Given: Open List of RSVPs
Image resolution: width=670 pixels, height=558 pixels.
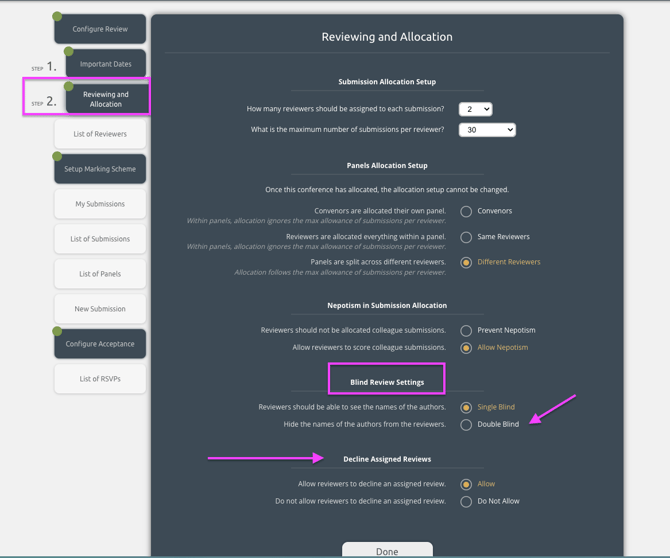Looking at the screenshot, I should click(100, 379).
